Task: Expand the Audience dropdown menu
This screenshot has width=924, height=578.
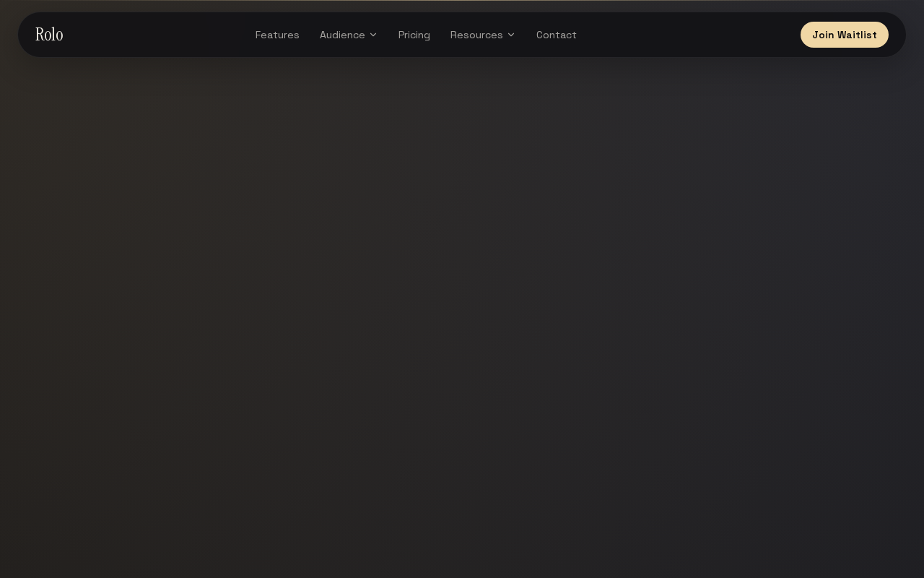Action: click(349, 35)
